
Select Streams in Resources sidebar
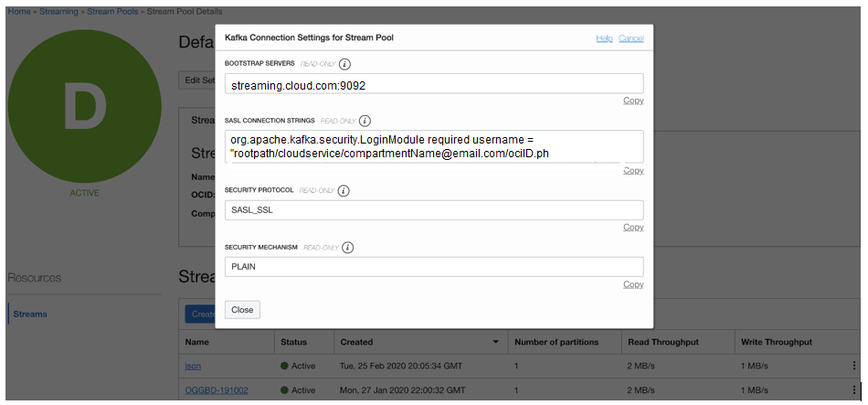click(30, 314)
